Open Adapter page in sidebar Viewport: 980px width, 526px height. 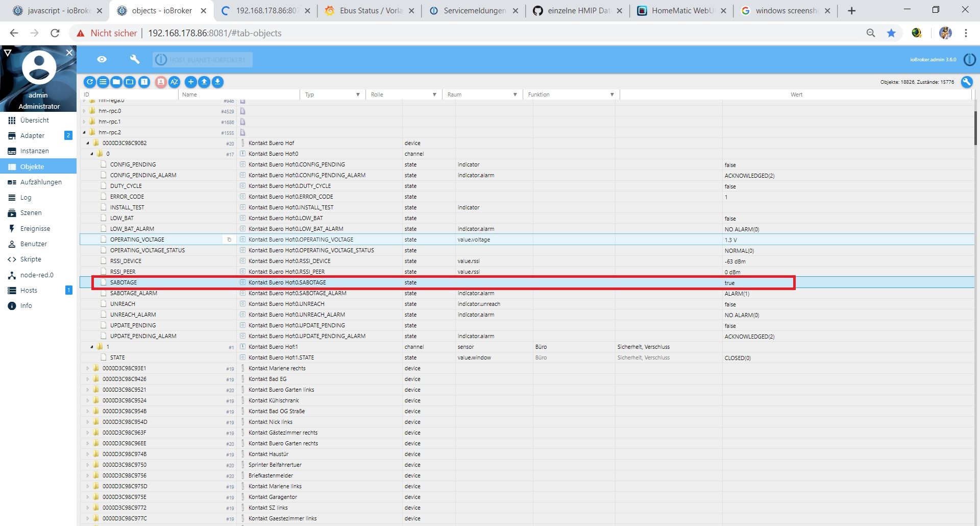(x=38, y=135)
